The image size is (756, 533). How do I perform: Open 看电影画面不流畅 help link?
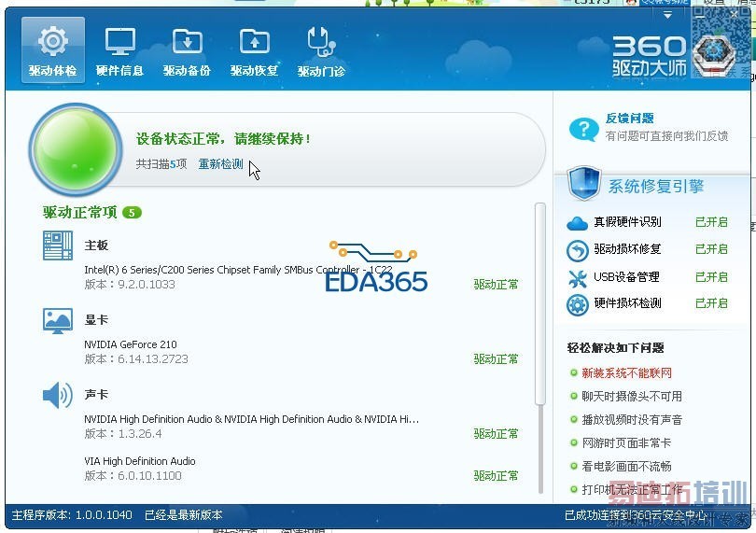(x=626, y=467)
